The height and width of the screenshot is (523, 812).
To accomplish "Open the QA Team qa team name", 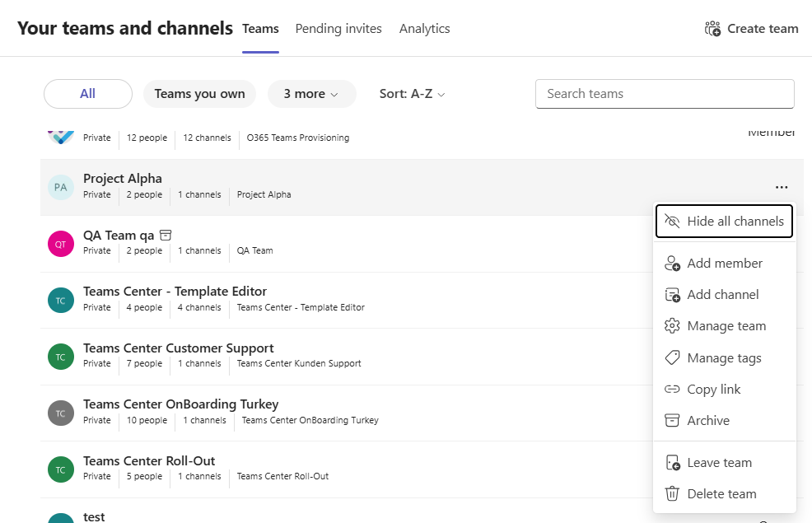I will point(119,235).
